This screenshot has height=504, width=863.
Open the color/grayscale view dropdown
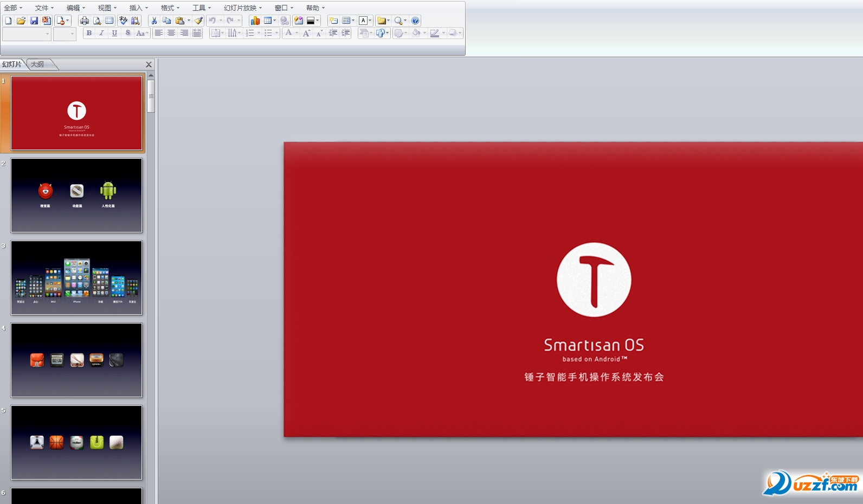click(313, 21)
